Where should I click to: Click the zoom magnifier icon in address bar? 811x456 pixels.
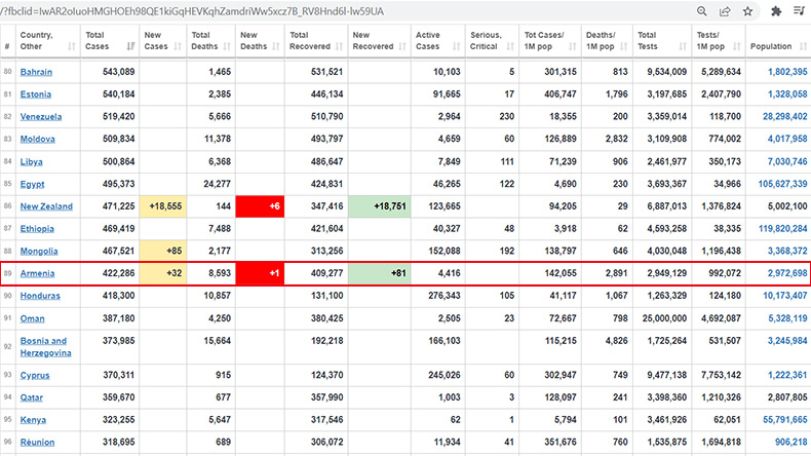pyautogui.click(x=701, y=11)
